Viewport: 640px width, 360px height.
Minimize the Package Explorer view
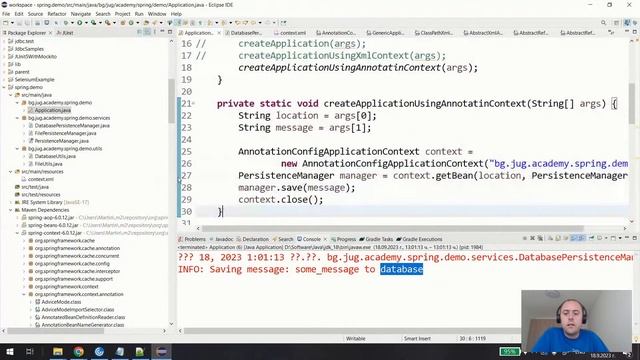pyautogui.click(x=162, y=32)
